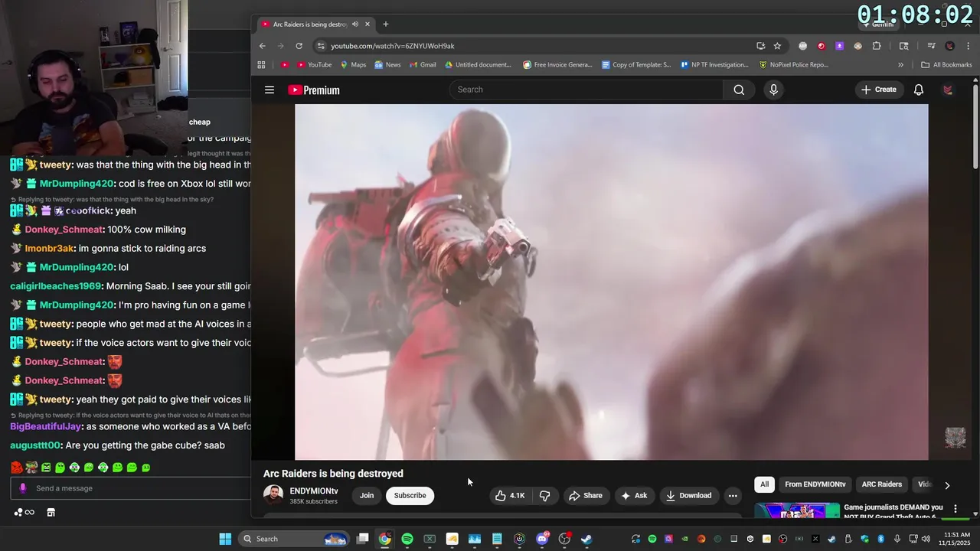Image resolution: width=980 pixels, height=551 pixels.
Task: Open the GTA 6 suggested video thumbnail
Action: tap(797, 510)
